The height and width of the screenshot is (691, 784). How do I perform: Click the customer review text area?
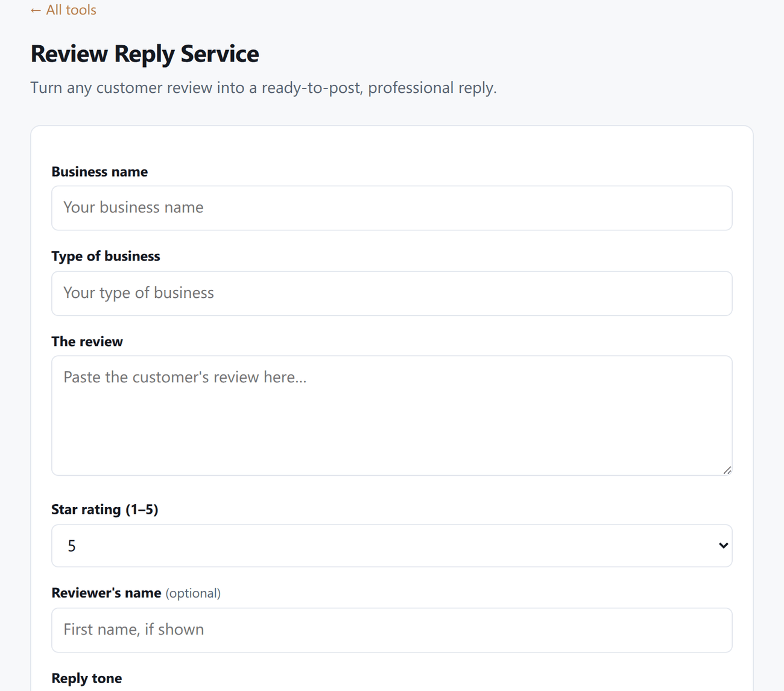(x=392, y=415)
